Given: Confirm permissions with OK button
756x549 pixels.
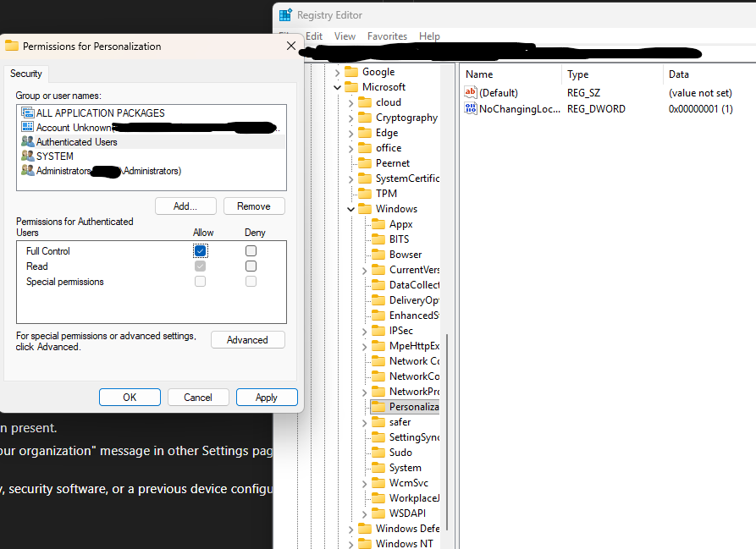Looking at the screenshot, I should [130, 398].
